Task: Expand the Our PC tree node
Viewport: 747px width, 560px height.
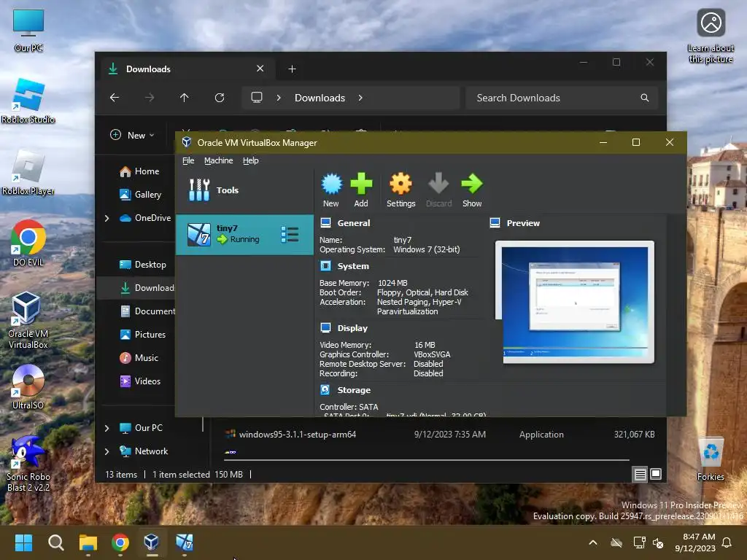Action: 107,428
